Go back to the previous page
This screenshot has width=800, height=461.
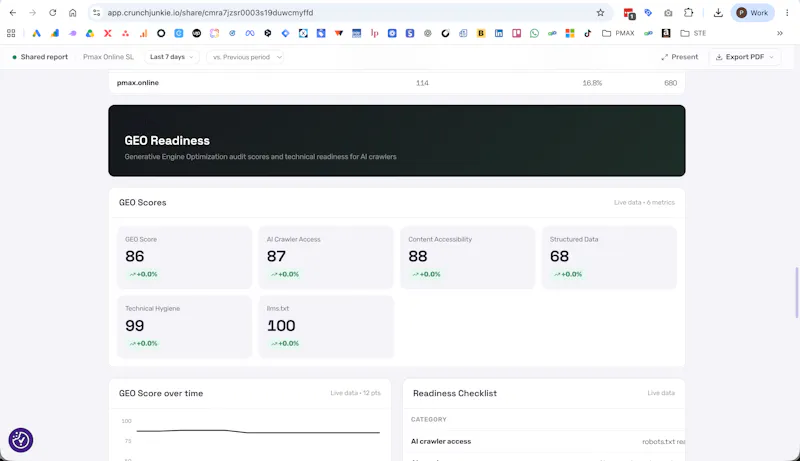point(13,13)
